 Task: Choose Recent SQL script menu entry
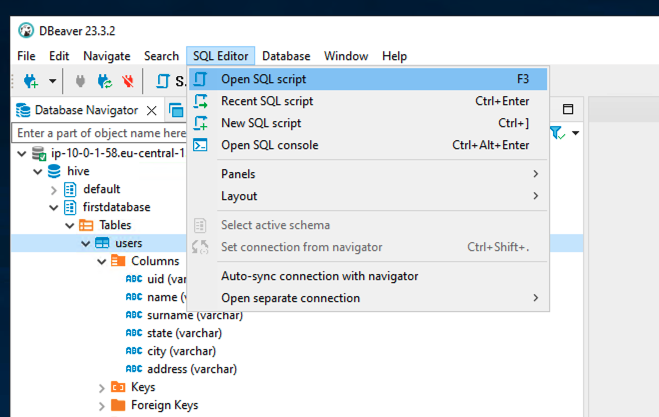point(368,101)
